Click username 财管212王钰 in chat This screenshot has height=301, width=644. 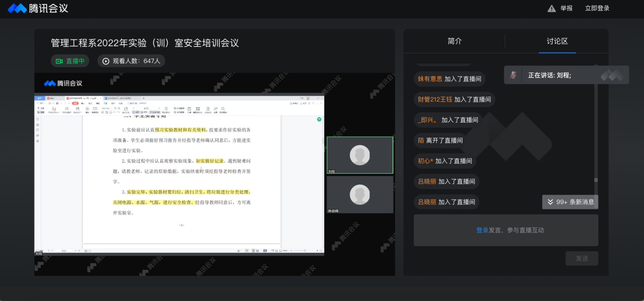[435, 100]
